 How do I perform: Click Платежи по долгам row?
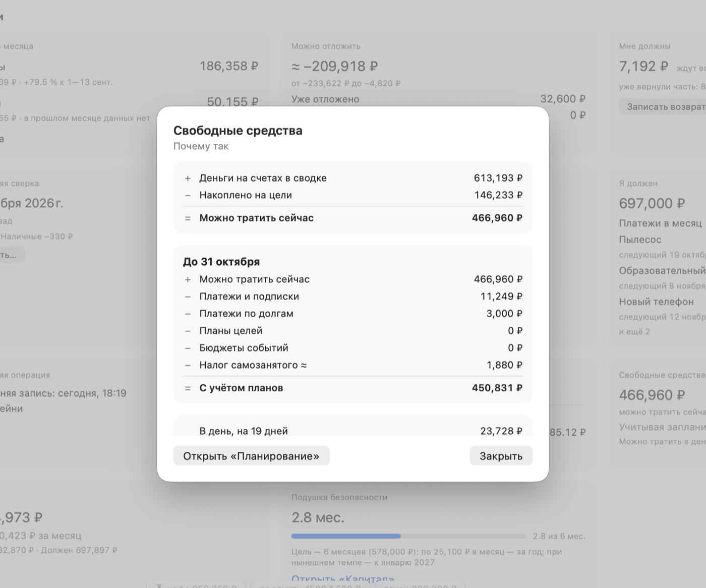point(353,314)
